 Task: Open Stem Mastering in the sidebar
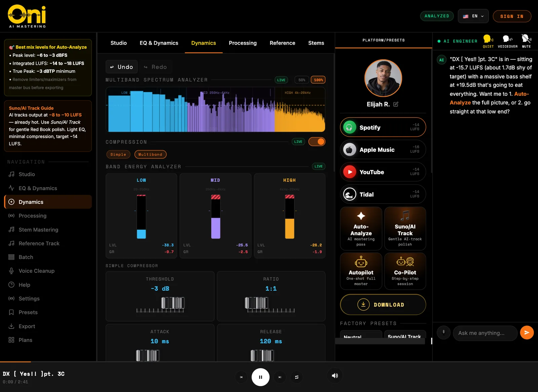click(48, 230)
